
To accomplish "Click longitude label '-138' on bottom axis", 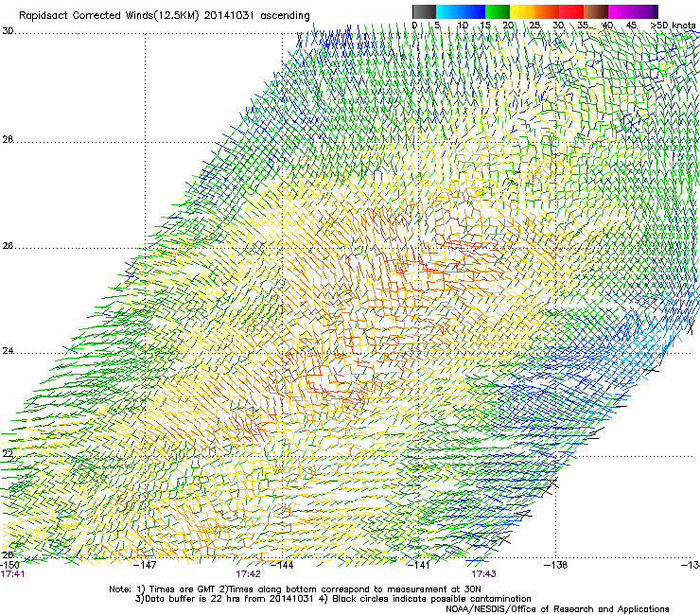I will (x=556, y=565).
